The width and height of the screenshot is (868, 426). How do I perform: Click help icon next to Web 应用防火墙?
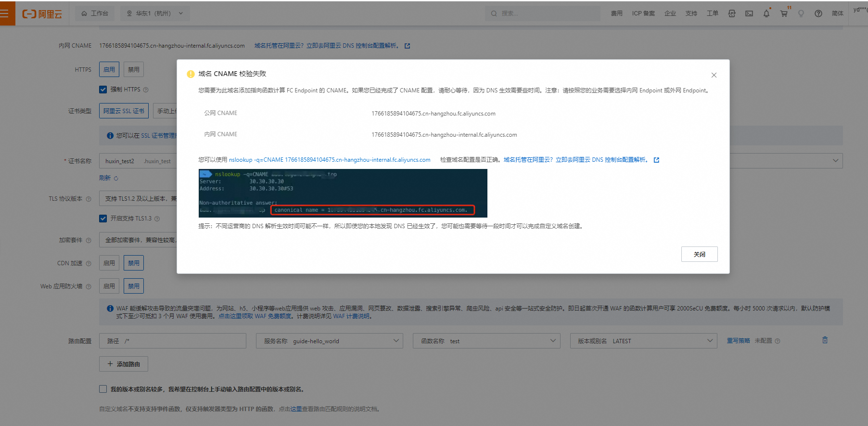pos(88,286)
